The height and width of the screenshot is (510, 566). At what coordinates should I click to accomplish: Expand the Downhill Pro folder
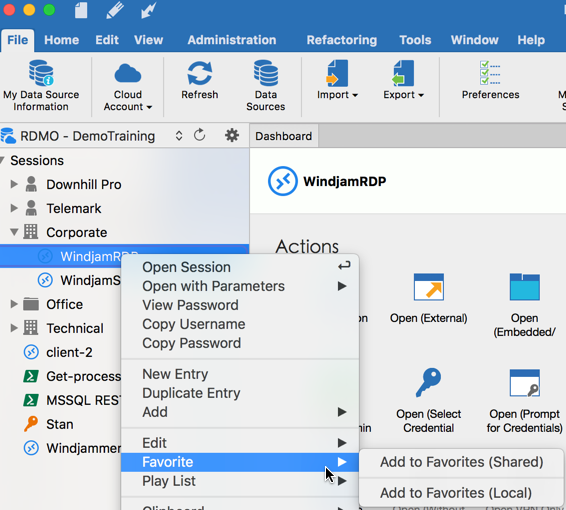click(x=14, y=184)
